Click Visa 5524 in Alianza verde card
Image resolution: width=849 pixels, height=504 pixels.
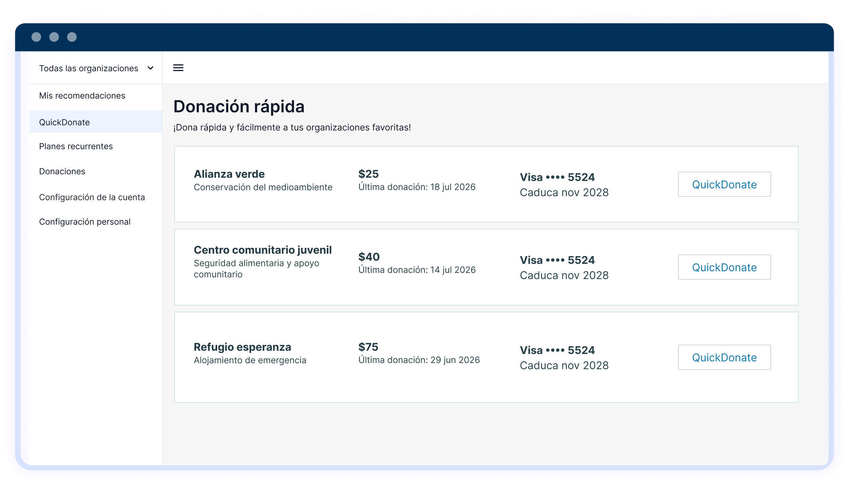(557, 177)
